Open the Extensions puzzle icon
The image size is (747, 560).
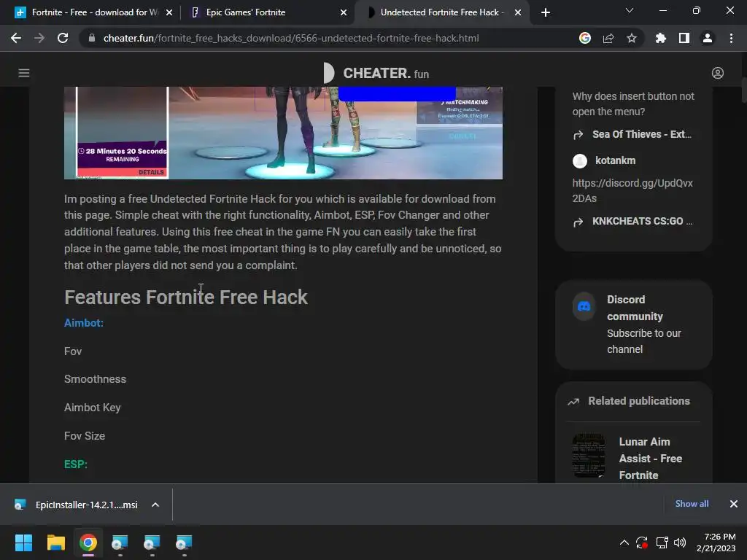tap(660, 38)
